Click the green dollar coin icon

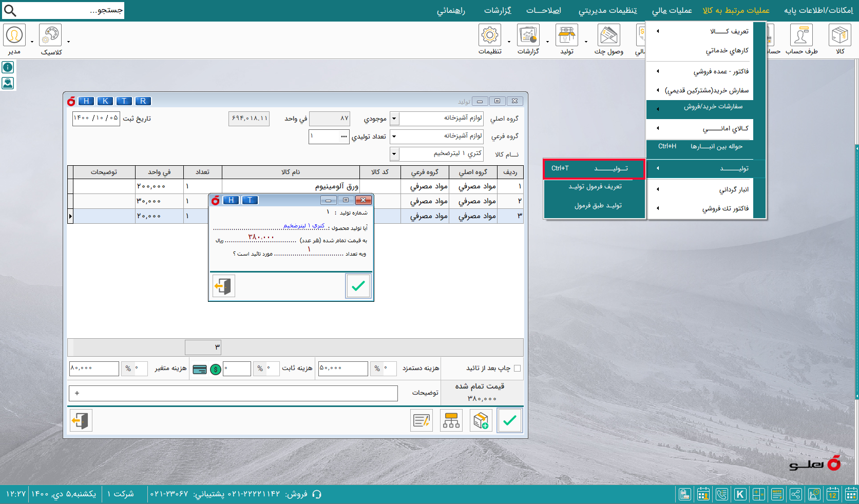216,369
